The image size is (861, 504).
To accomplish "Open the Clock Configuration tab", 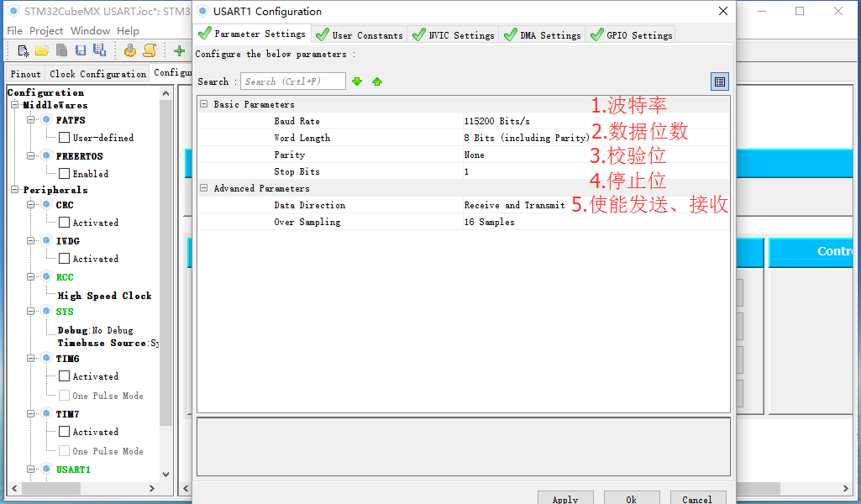I will tap(97, 74).
